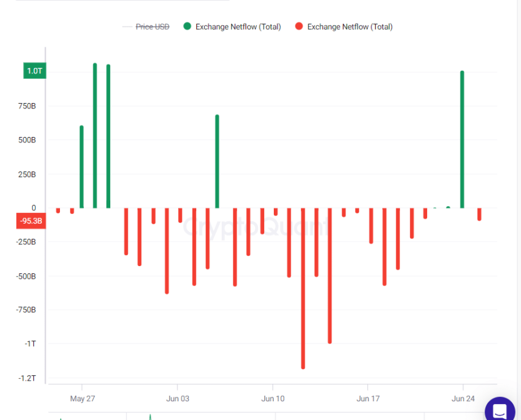Click the Jun 24 date axis label
The width and height of the screenshot is (521, 420).
click(x=463, y=399)
